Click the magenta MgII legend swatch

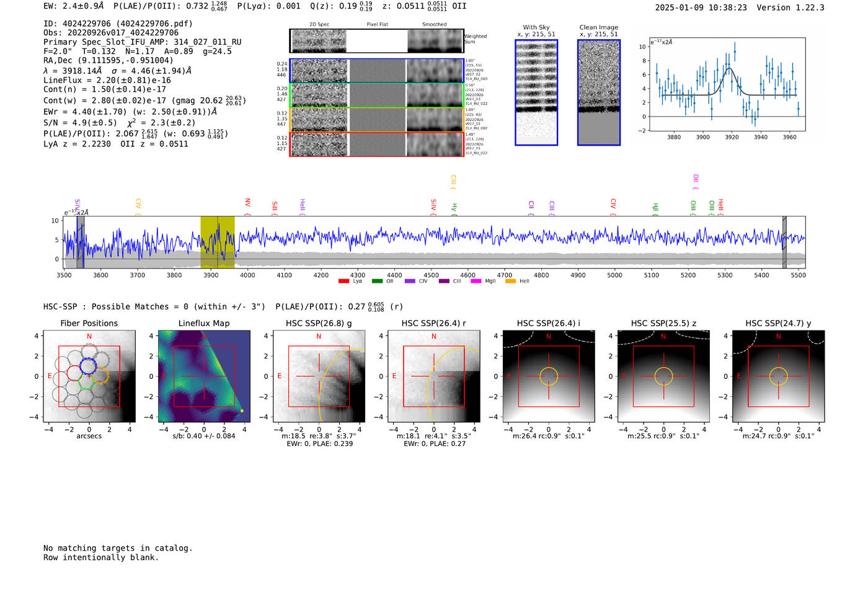[x=476, y=281]
